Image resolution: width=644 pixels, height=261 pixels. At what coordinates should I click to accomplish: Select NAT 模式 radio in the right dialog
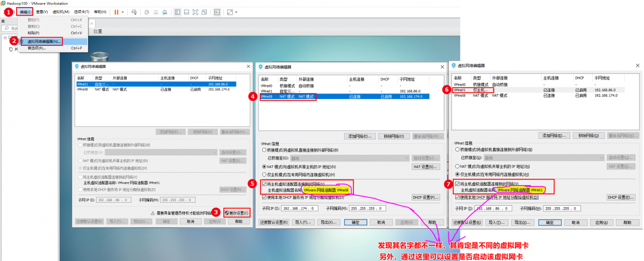(457, 166)
